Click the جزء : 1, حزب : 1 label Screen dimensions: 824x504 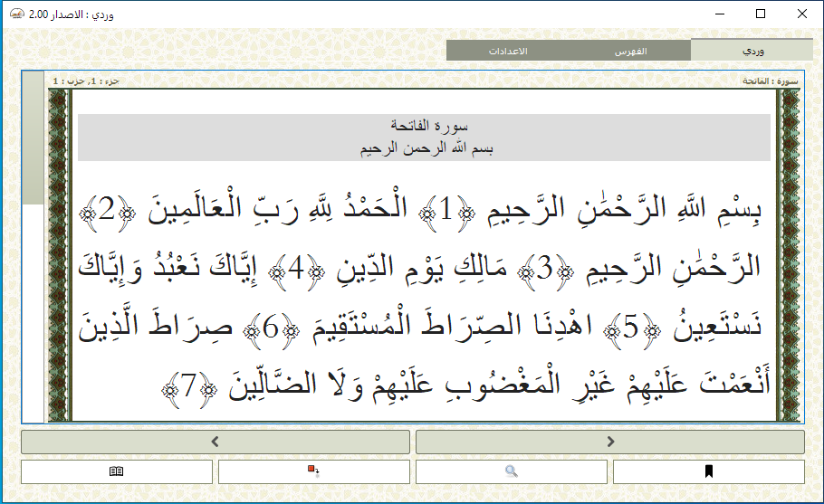86,81
